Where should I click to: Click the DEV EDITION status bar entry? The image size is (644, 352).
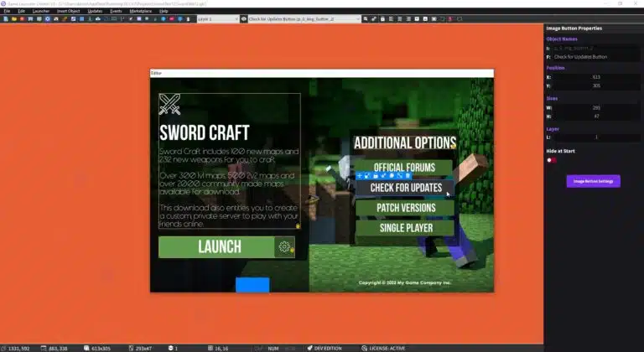click(324, 349)
